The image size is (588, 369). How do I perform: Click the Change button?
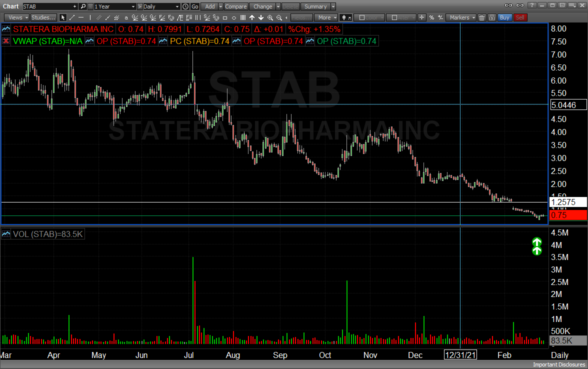click(x=263, y=6)
